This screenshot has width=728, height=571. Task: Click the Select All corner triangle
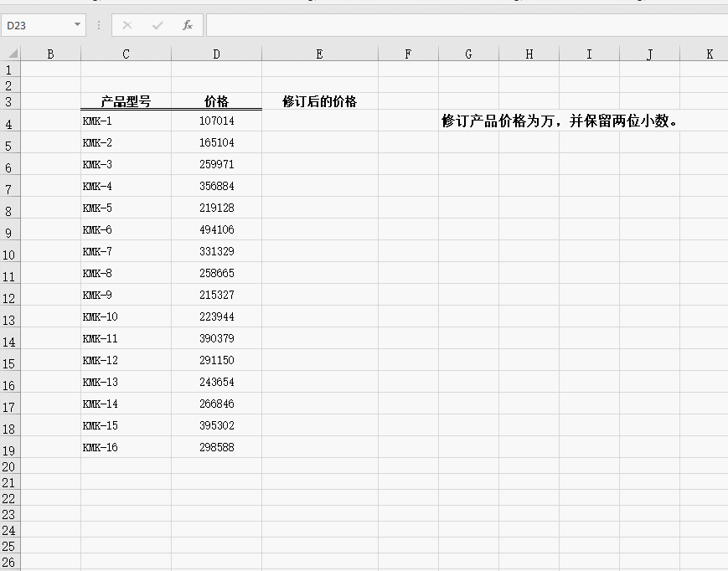(x=13, y=54)
